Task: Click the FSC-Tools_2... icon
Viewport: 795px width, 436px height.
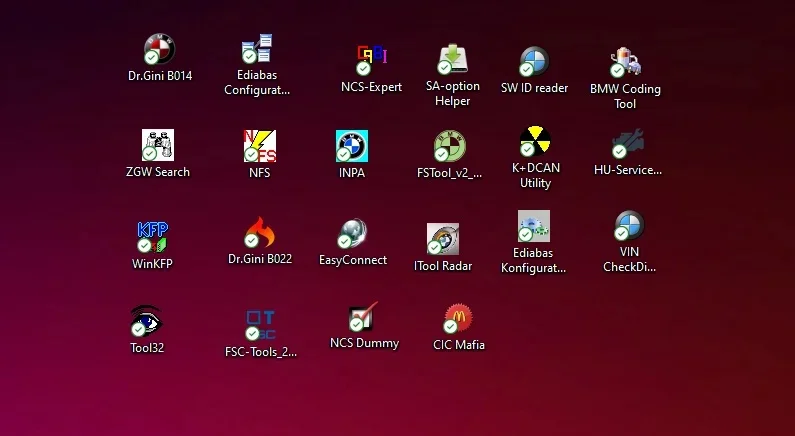Action: (261, 325)
